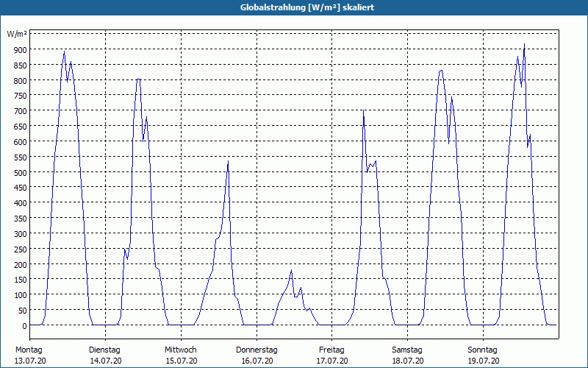588x368 pixels.
Task: Click the date label "19.07.20"
Action: [x=484, y=361]
